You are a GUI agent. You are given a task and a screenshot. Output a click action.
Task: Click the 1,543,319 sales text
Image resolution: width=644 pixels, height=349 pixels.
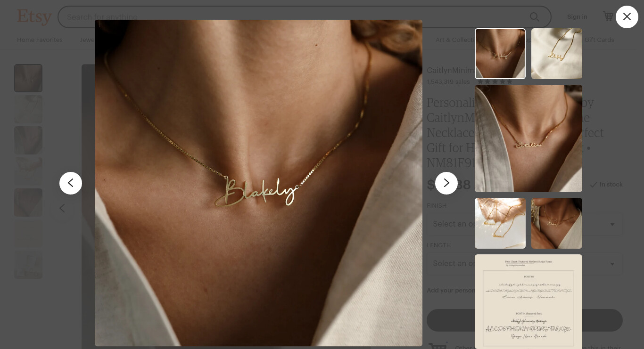448,82
